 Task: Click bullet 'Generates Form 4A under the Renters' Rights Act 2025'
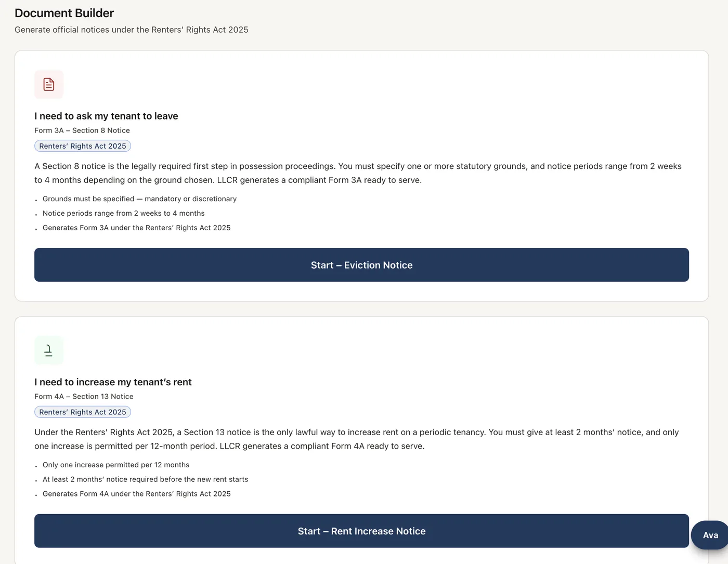(137, 494)
